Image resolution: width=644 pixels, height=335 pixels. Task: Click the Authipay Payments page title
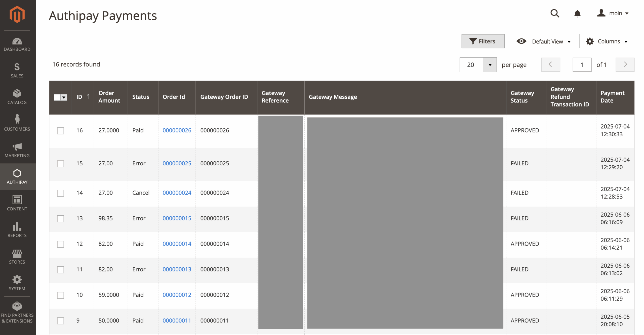(103, 16)
